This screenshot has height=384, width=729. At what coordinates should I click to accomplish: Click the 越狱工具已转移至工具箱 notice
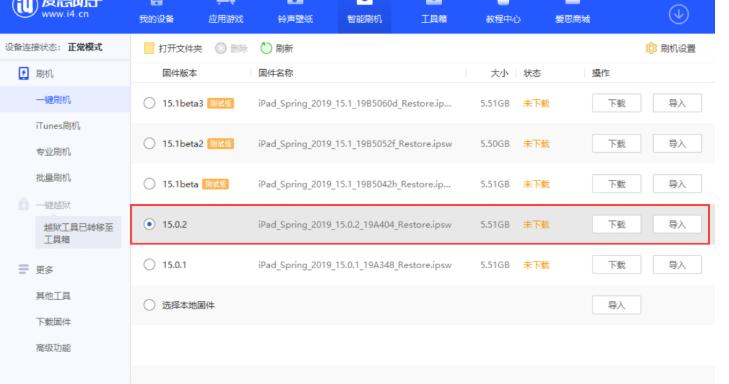[78, 233]
